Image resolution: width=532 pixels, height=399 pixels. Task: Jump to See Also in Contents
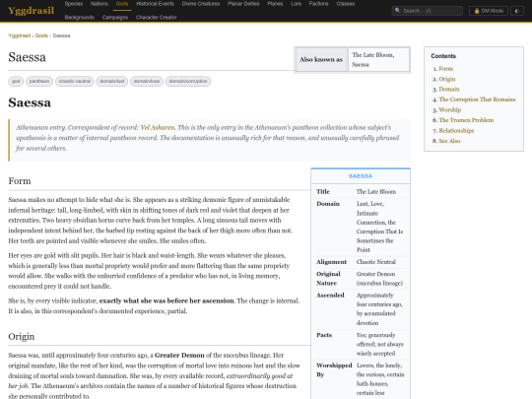coord(449,141)
